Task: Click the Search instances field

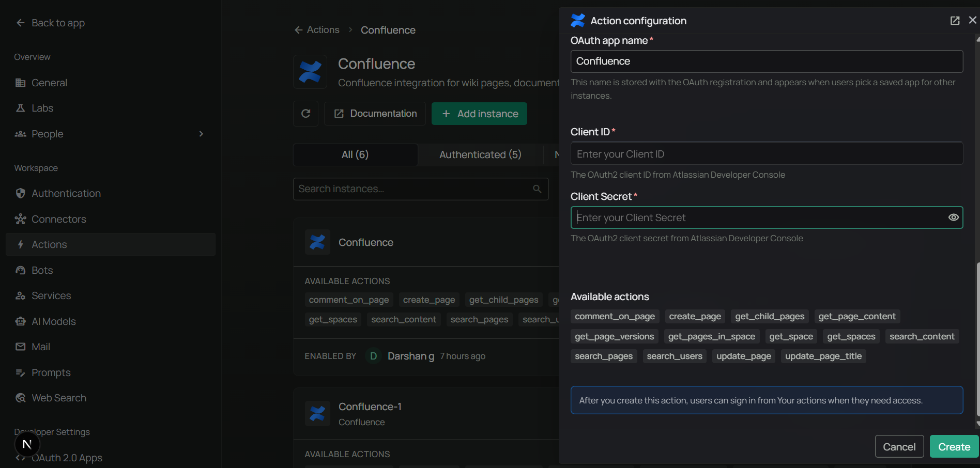Action: pos(421,189)
